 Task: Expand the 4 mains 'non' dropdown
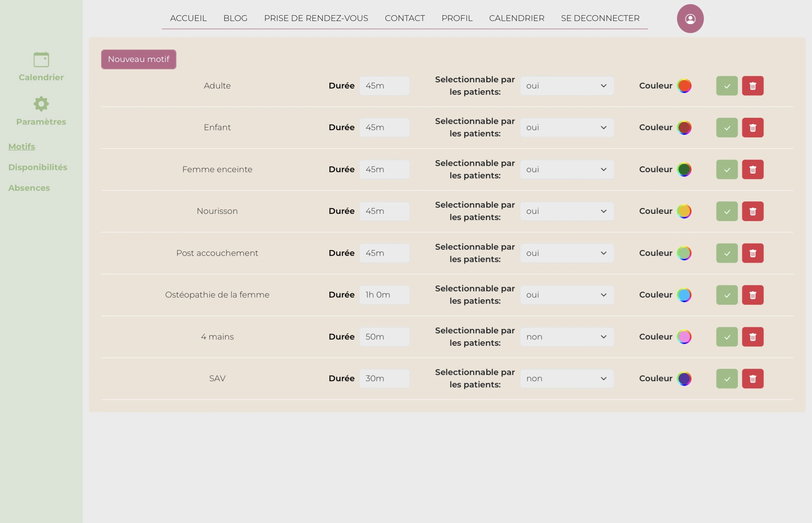[x=566, y=337]
